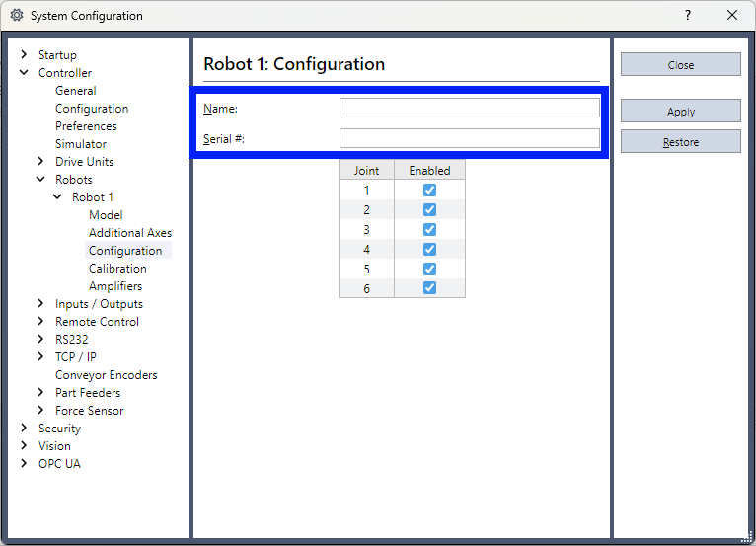Click the Apply button
Image resolution: width=756 pixels, height=546 pixels.
coord(680,112)
